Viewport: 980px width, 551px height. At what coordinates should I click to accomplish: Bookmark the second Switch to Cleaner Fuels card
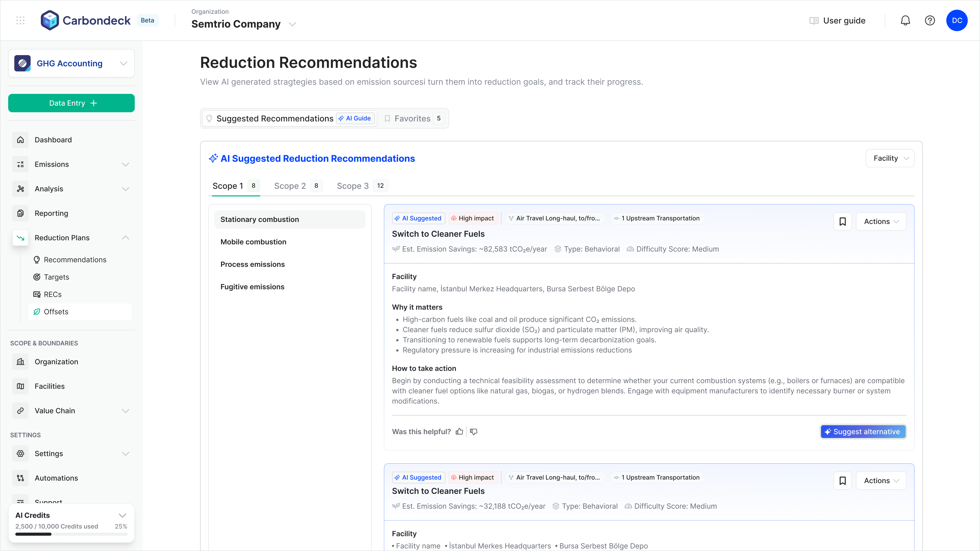tap(843, 481)
